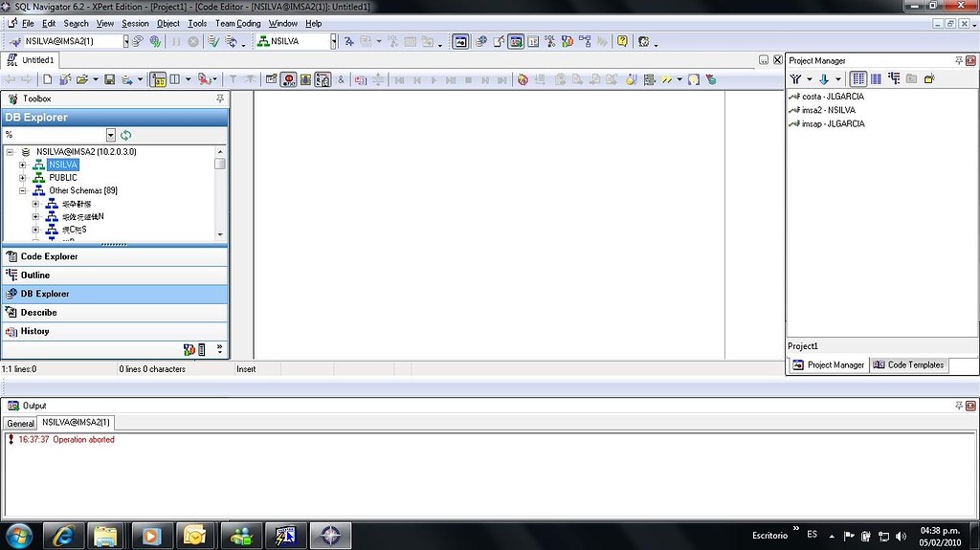Click the Code Editor icon in main toolbar
The image size is (980, 550).
(x=499, y=41)
